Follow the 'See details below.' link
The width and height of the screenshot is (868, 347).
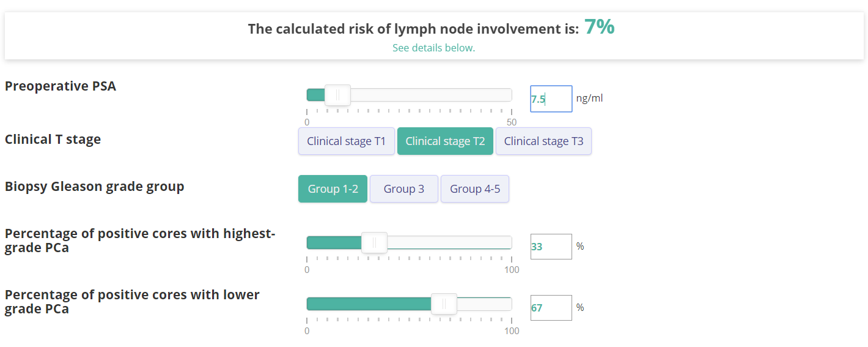(x=433, y=48)
